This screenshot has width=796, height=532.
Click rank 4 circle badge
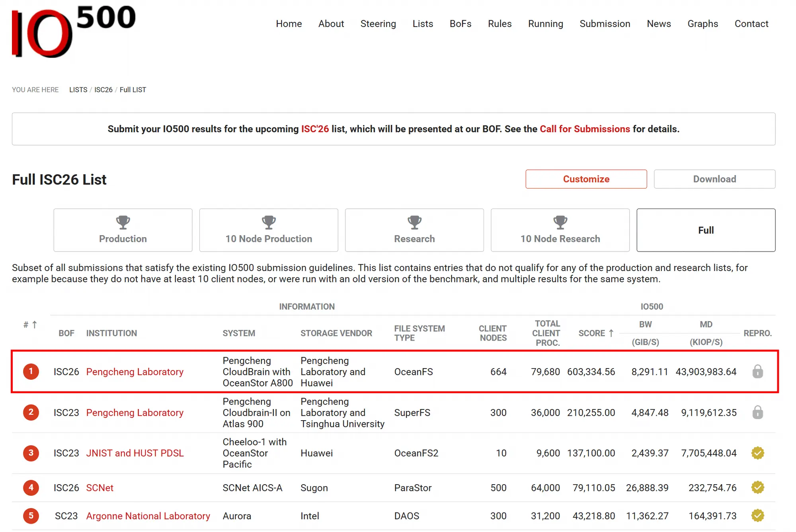pos(31,487)
